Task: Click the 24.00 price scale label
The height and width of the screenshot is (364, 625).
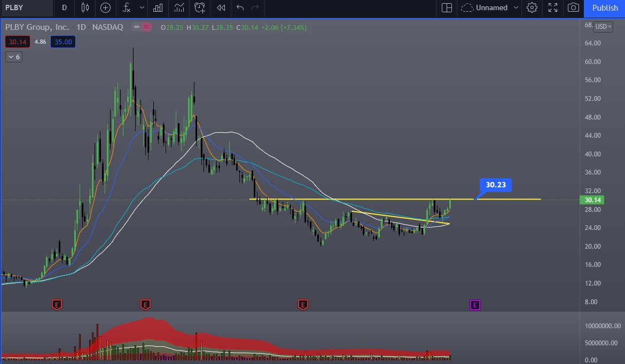Action: click(x=593, y=228)
